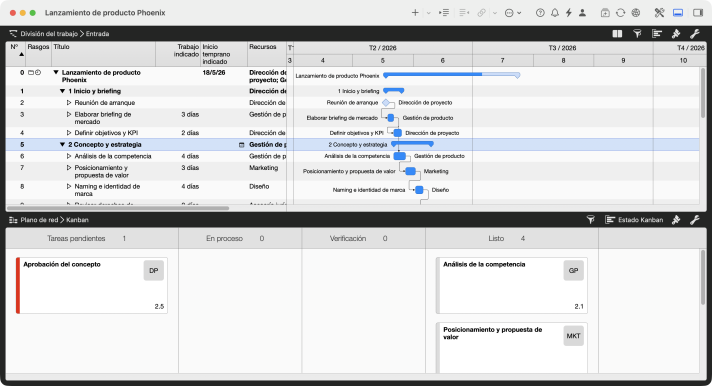Click 'Entrada' in the upper breadcrumb
Viewport: 712px width, 386px height.
[x=97, y=34]
